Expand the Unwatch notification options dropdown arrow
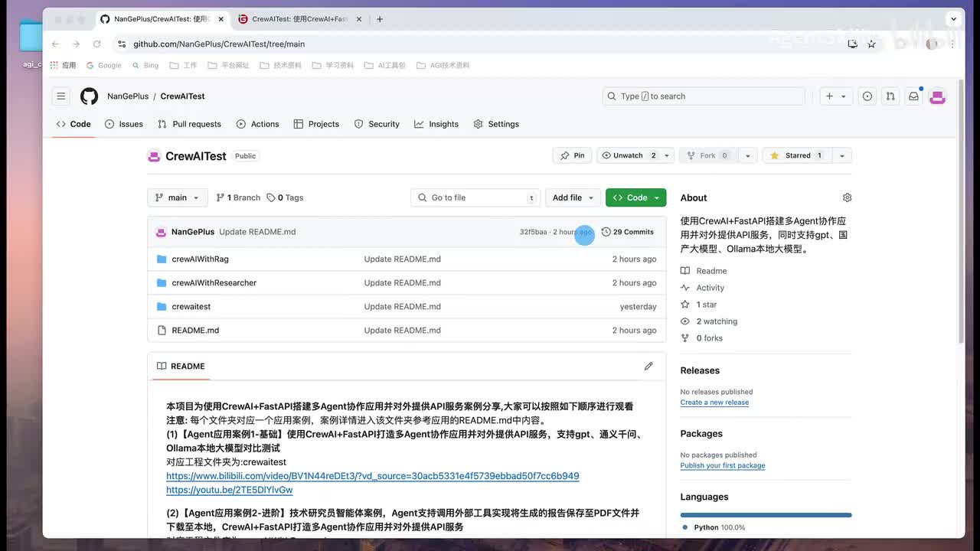This screenshot has width=980, height=551. (667, 155)
